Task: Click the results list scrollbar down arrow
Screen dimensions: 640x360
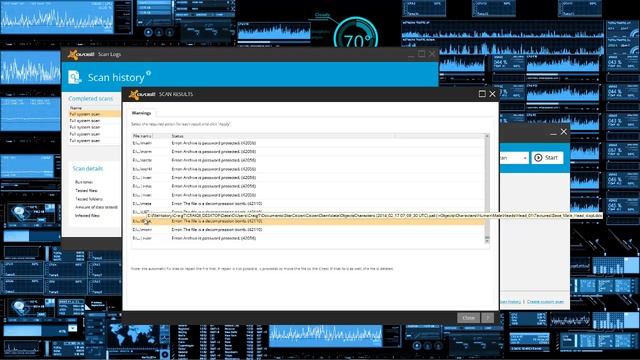Action: pyautogui.click(x=487, y=241)
